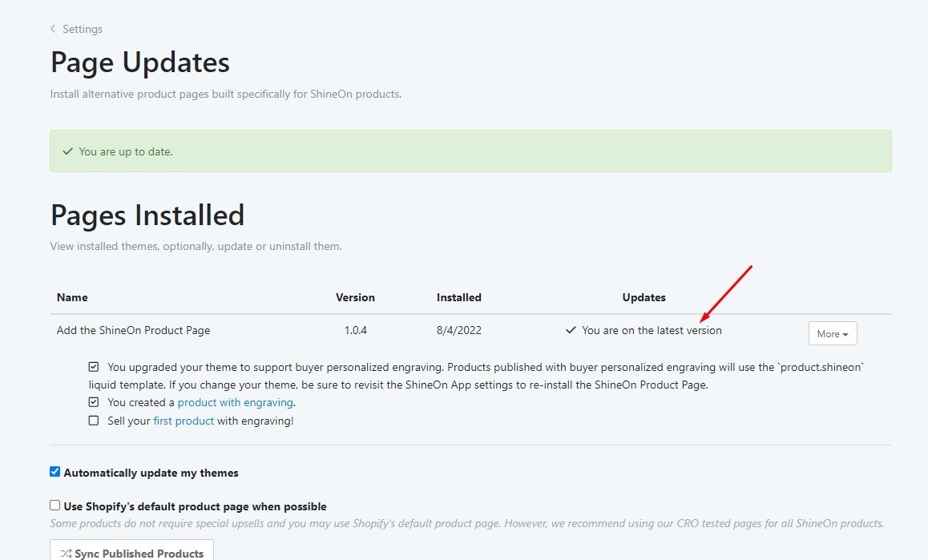Check the 'Sell your first product' checkbox
Image resolution: width=928 pixels, height=560 pixels.
point(94,421)
